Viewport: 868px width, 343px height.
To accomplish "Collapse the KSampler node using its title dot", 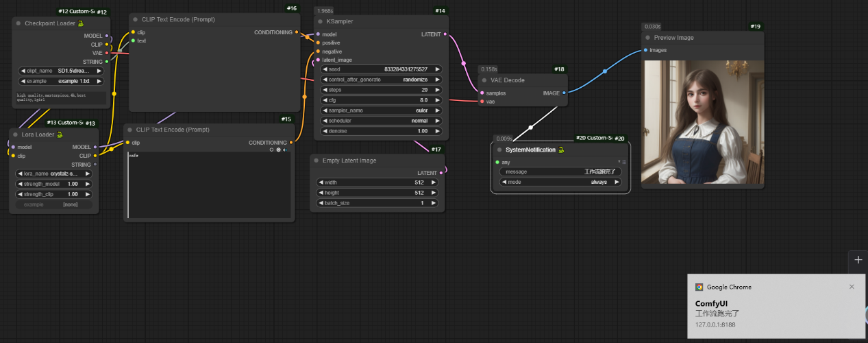I will click(x=320, y=21).
